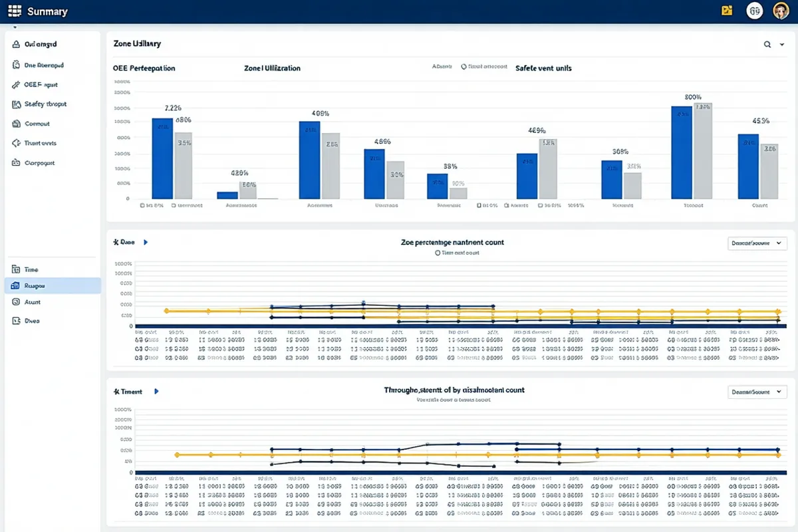
Task: Select the Oul amgrd sidebar icon
Action: click(17, 45)
